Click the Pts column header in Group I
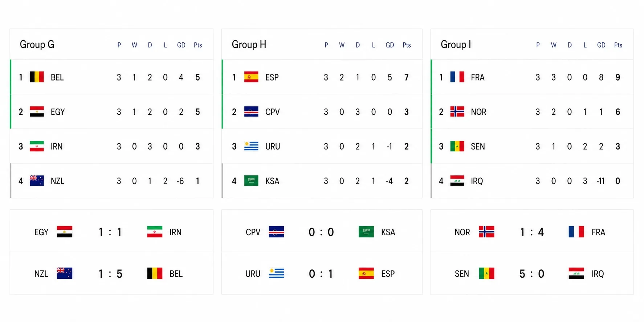This screenshot has width=644, height=322. click(618, 45)
